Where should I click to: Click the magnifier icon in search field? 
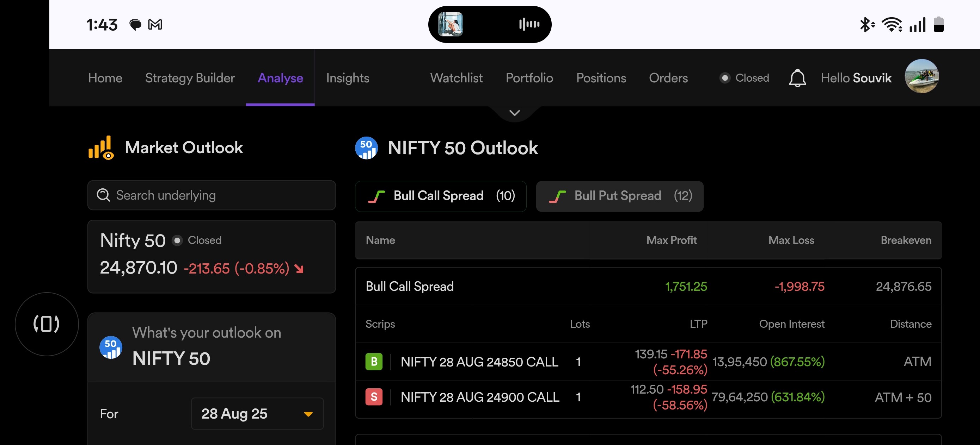[x=103, y=195]
